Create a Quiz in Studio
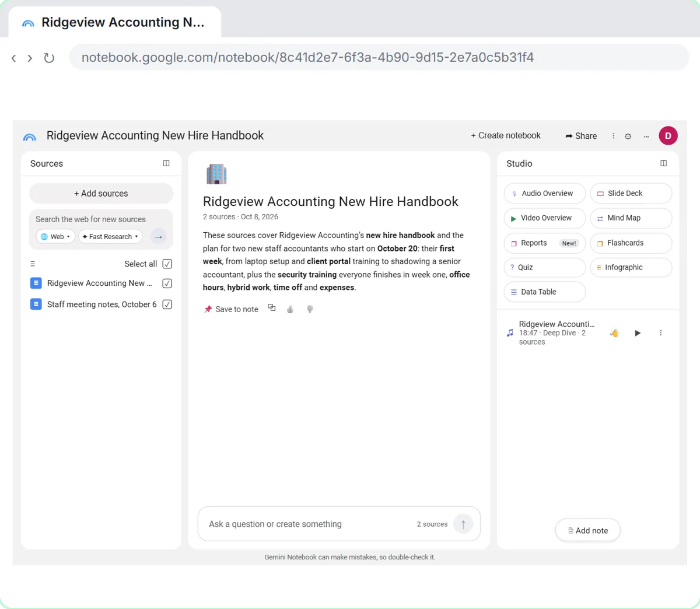This screenshot has width=700, height=609. (x=545, y=268)
